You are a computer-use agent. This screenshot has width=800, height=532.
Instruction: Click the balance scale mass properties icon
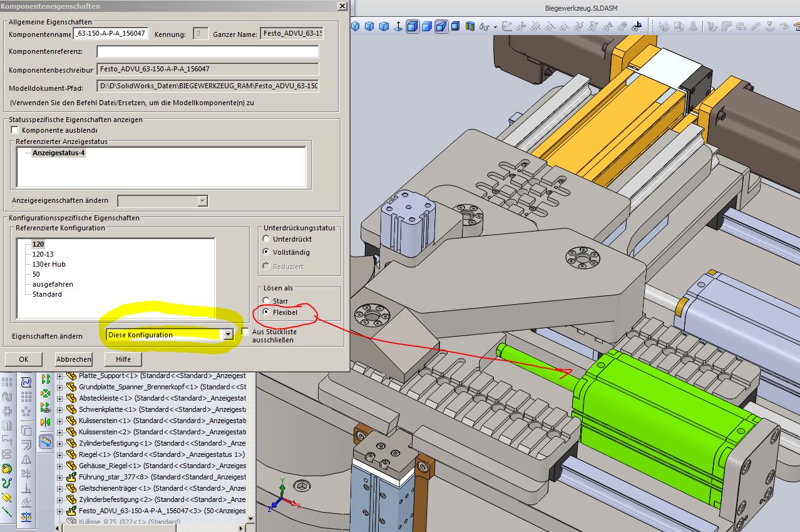point(26,516)
